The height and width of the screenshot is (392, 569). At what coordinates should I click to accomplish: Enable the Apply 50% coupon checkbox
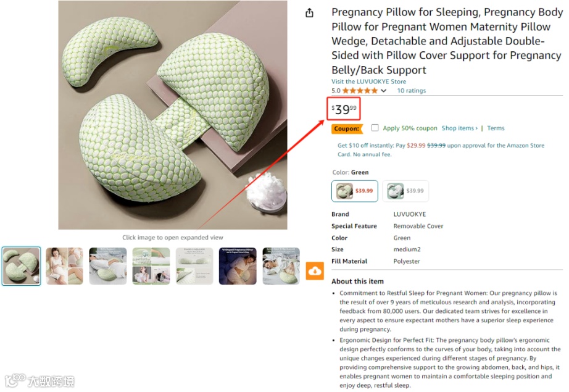(375, 128)
